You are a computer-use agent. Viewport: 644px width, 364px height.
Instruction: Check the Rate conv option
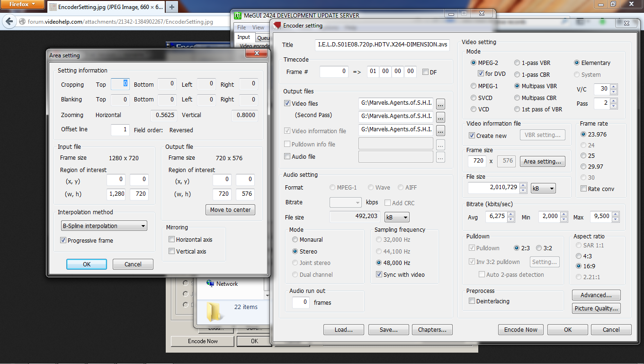point(583,189)
